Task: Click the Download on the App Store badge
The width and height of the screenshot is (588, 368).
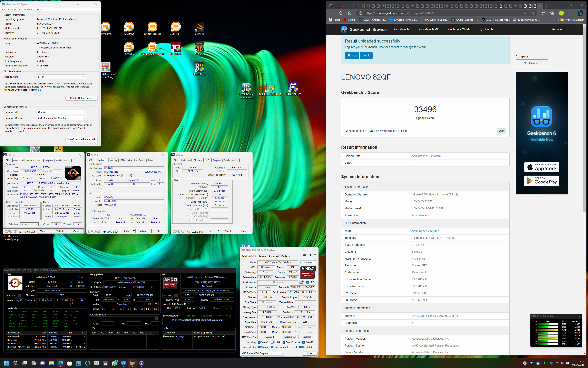Action: tap(542, 167)
